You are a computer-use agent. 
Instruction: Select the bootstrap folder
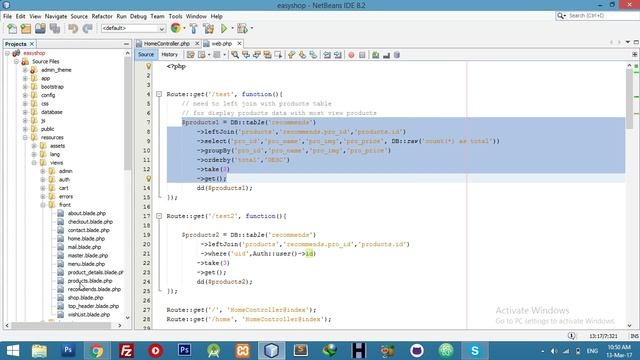(x=52, y=87)
